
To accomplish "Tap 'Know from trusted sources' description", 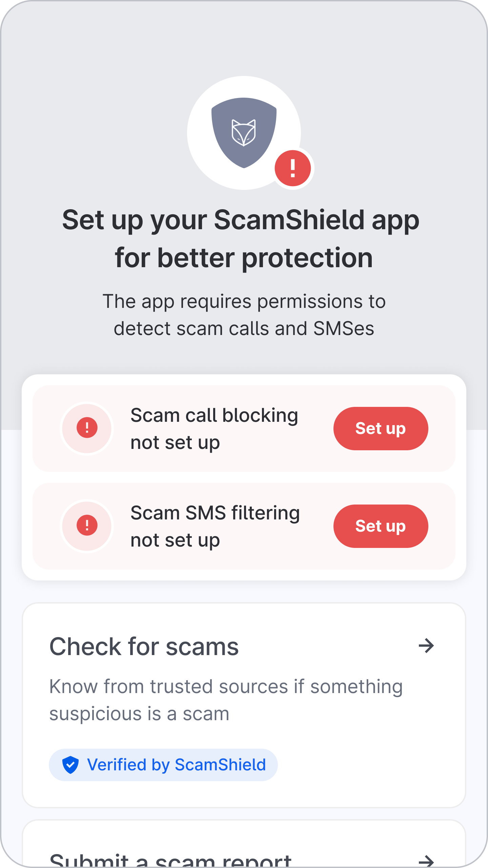I will (x=226, y=700).
